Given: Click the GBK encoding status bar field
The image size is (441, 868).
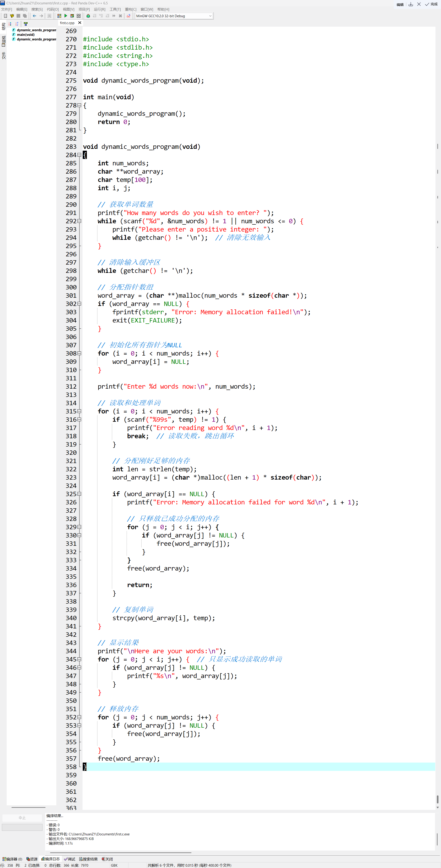Looking at the screenshot, I should 114,865.
